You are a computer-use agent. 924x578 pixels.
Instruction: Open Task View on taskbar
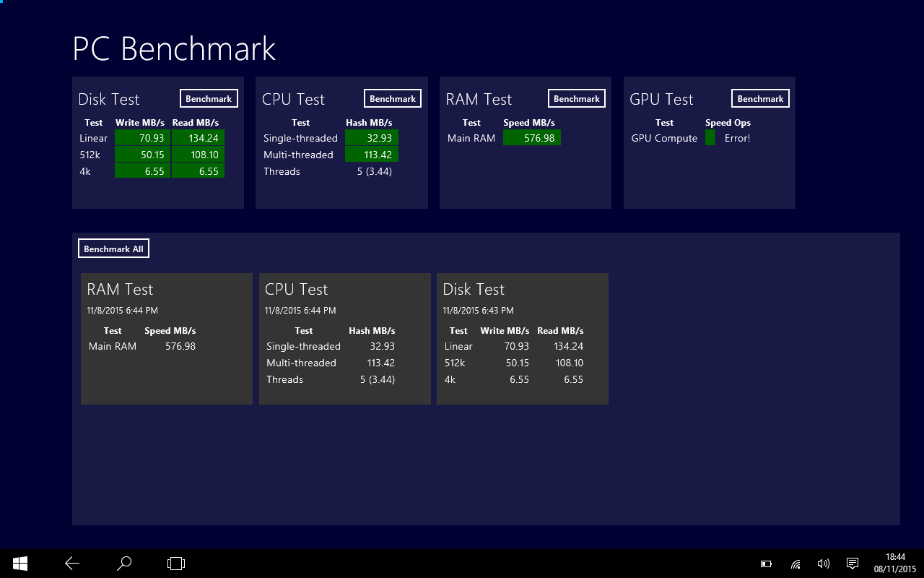(176, 564)
